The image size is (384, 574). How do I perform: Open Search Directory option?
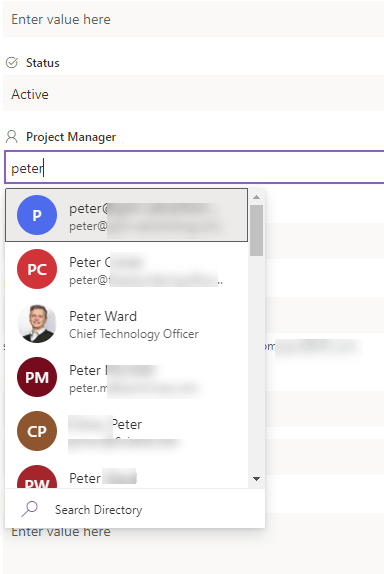135,509
